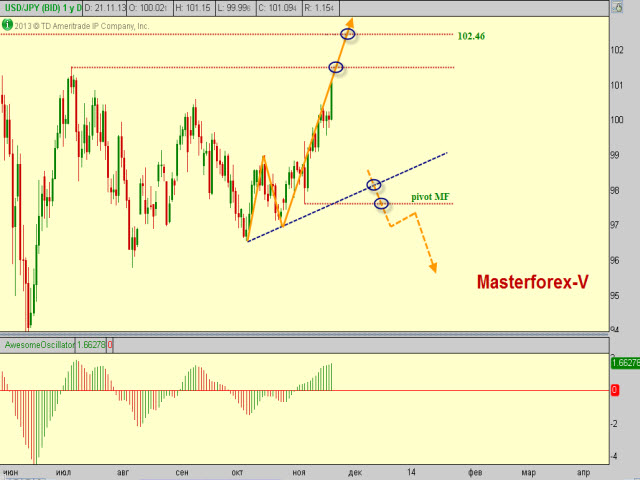Select the high price H: 101.15
640x480 pixels.
[x=193, y=8]
